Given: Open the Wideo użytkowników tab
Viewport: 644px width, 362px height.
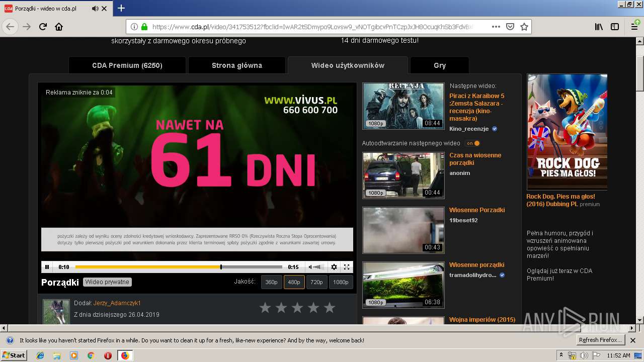Looking at the screenshot, I should pos(348,65).
